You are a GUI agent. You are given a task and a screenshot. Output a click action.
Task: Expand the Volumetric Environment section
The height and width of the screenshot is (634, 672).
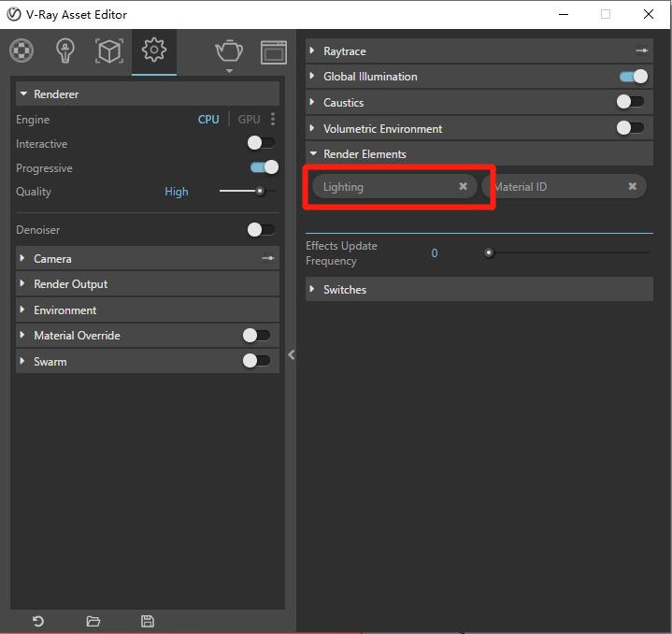[x=479, y=129]
